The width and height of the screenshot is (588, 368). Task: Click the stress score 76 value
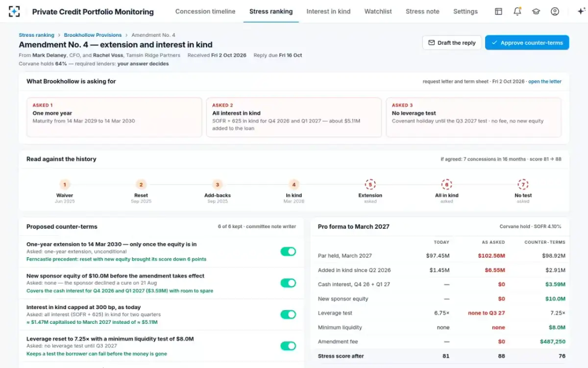click(x=562, y=356)
